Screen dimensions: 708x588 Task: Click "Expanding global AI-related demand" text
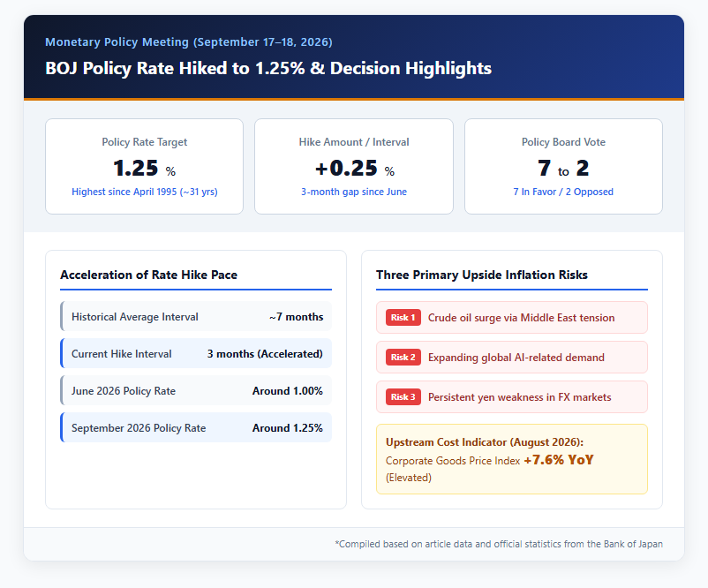click(x=516, y=358)
